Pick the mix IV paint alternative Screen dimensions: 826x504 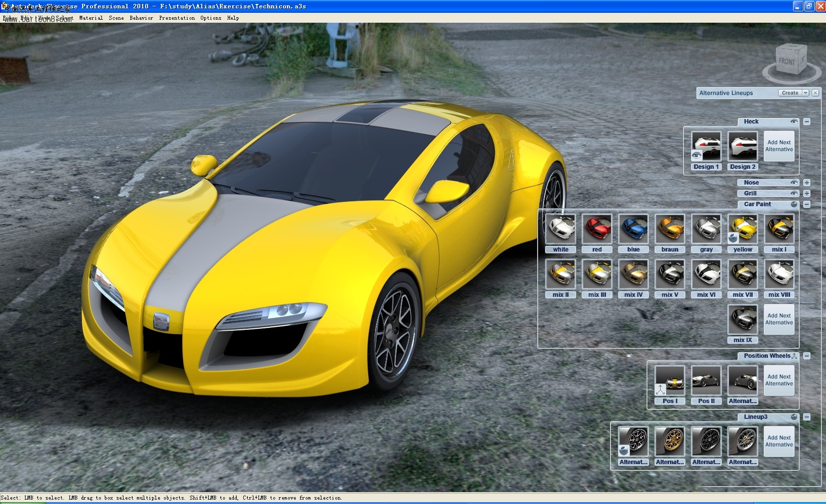coord(634,274)
